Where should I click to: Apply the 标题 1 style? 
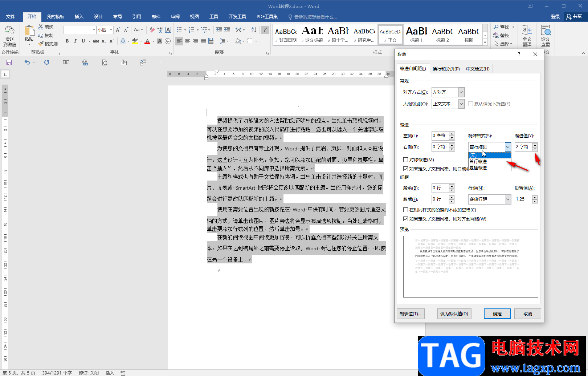click(416, 35)
